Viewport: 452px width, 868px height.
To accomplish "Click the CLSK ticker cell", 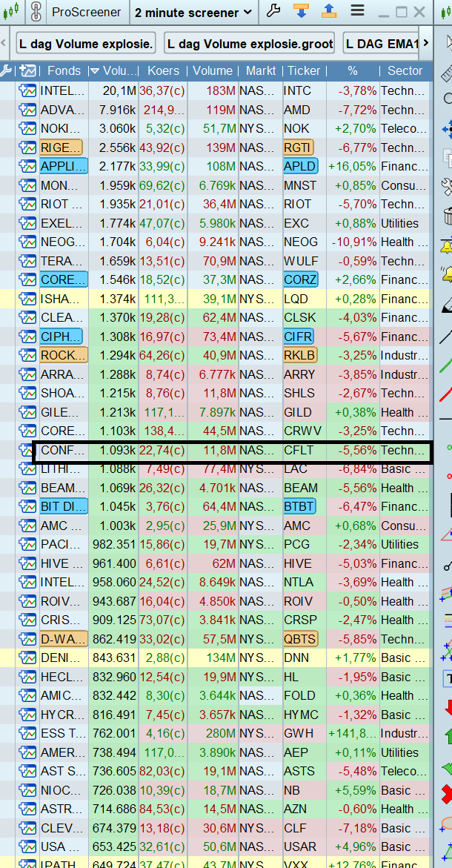I will [305, 318].
